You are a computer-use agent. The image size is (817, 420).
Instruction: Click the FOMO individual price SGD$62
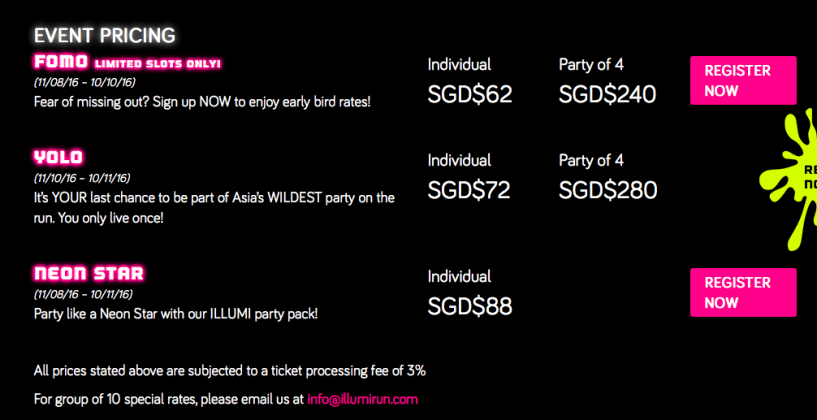point(469,95)
